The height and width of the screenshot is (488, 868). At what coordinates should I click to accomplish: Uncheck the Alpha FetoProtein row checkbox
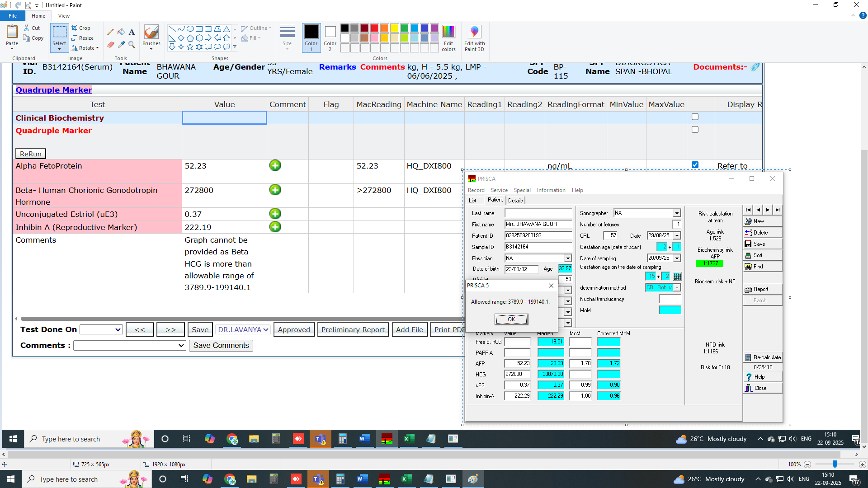tap(695, 165)
